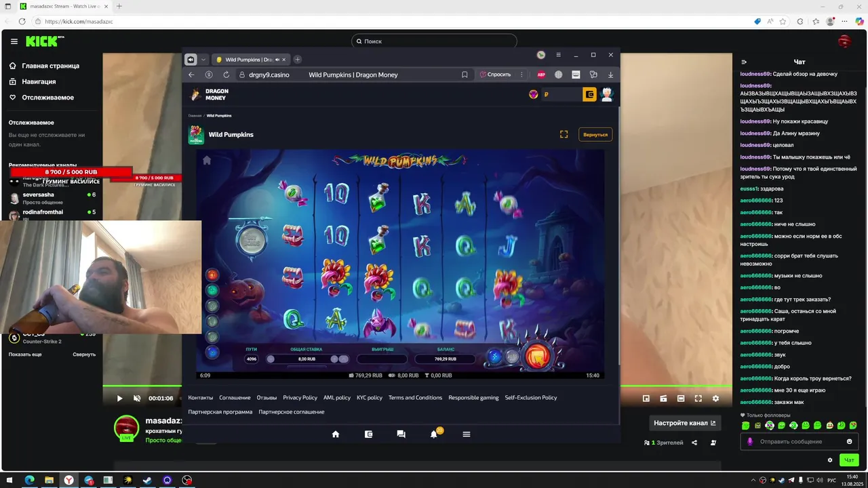The width and height of the screenshot is (868, 488).
Task: Expand inner browser tab list chevron
Action: tap(203, 60)
